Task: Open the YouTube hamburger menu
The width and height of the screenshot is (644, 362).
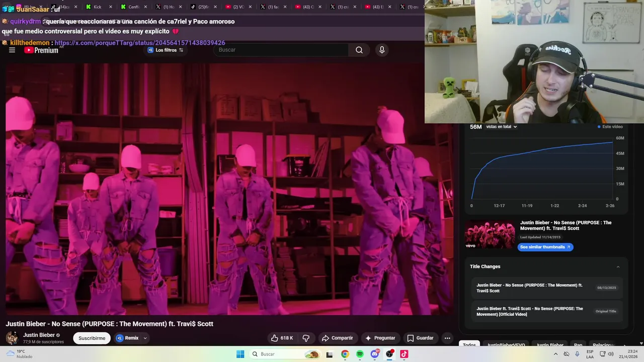Action: coord(12,50)
